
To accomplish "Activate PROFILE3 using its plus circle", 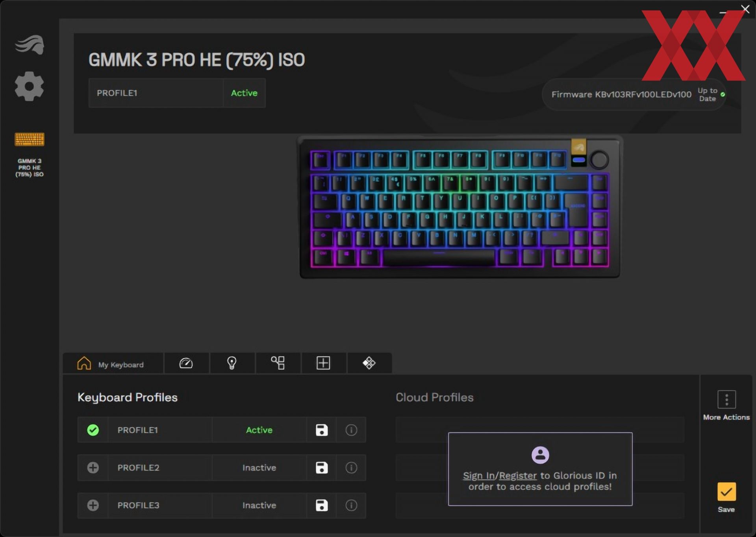I will pyautogui.click(x=93, y=505).
